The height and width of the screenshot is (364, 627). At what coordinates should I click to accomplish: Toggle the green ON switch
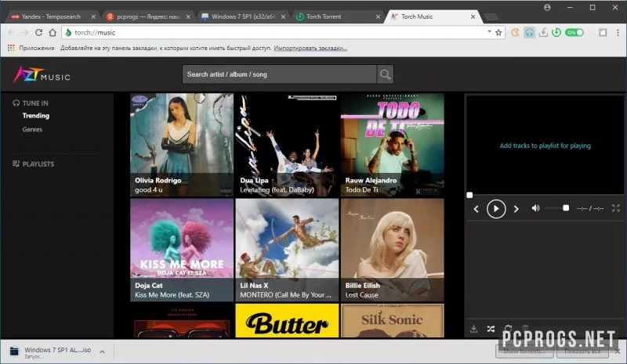point(574,32)
